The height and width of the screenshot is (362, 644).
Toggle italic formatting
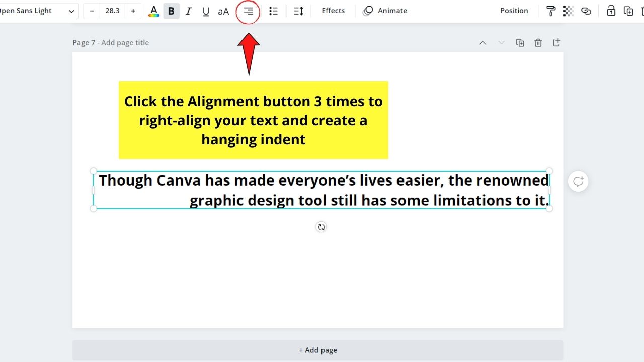coord(189,11)
